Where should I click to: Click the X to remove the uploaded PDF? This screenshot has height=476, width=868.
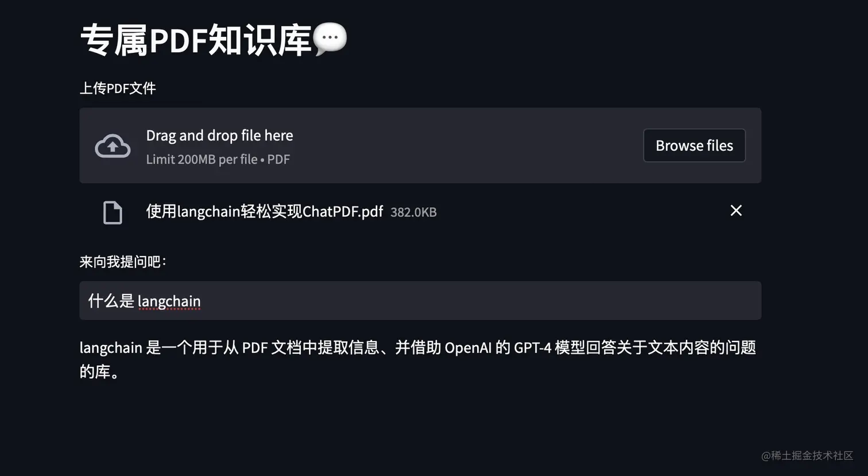coord(736,211)
